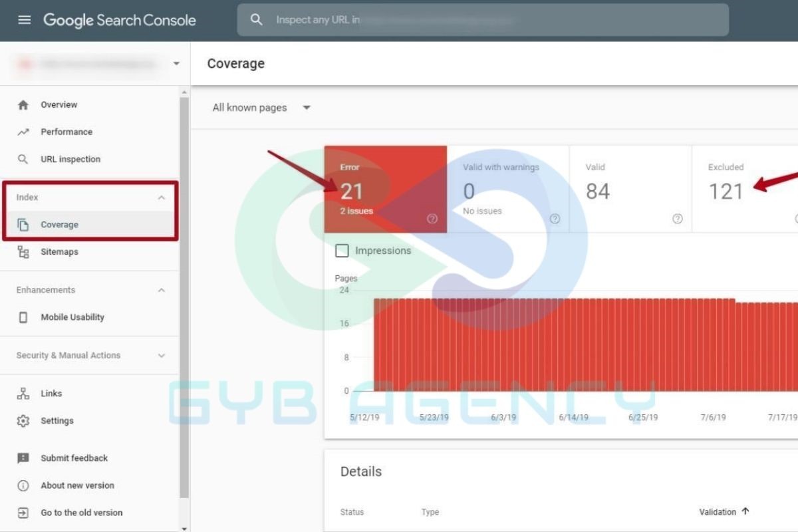The width and height of the screenshot is (798, 532).
Task: Click the Details section heading
Action: pyautogui.click(x=361, y=471)
